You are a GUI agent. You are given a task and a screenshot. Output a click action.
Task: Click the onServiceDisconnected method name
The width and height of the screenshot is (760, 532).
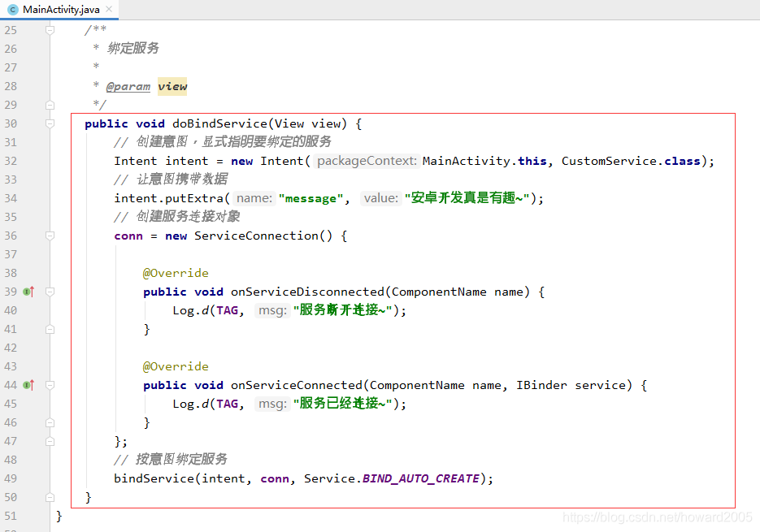click(307, 292)
